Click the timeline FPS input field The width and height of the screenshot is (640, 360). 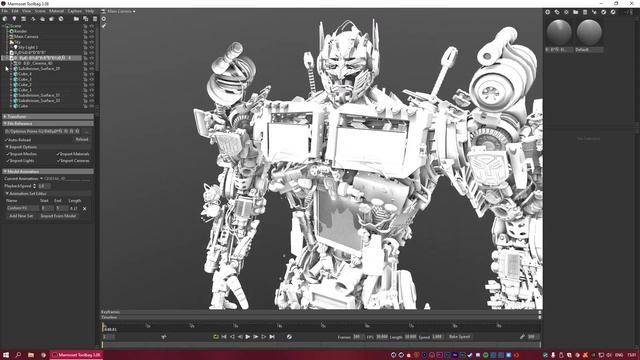[382, 337]
